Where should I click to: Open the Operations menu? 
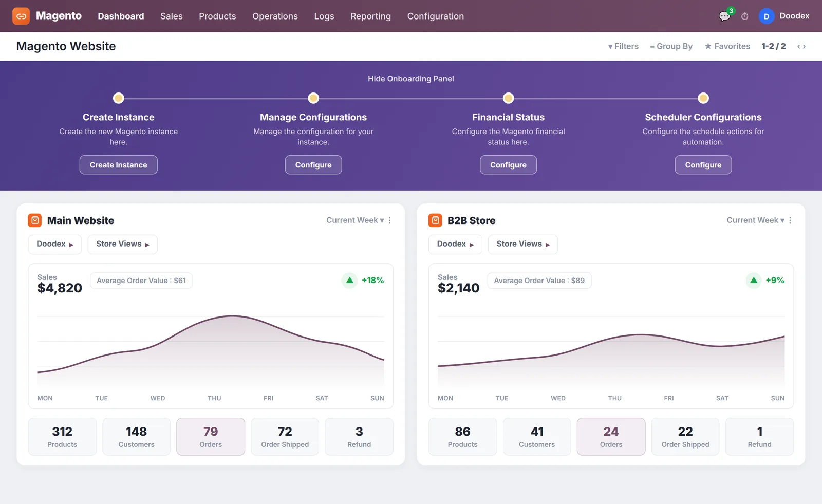coord(275,16)
